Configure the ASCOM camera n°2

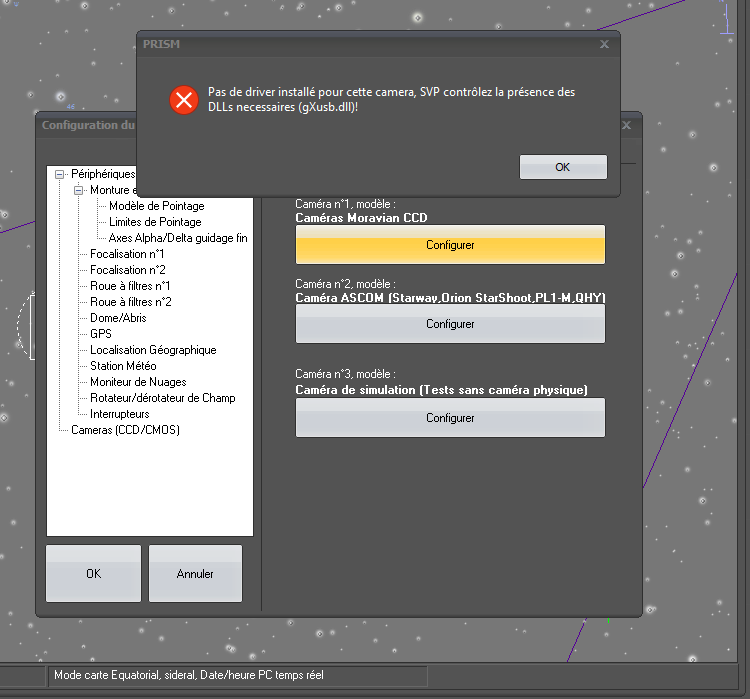point(450,324)
